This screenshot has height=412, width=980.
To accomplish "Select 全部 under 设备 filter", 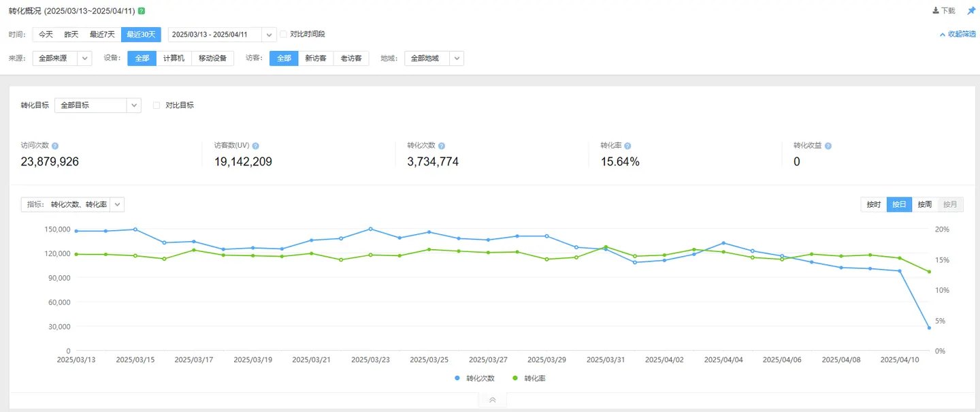I will click(x=142, y=59).
